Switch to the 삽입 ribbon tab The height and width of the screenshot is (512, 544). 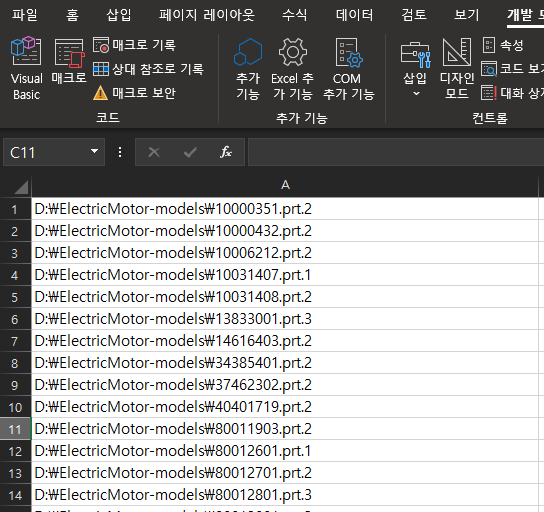pyautogui.click(x=119, y=15)
